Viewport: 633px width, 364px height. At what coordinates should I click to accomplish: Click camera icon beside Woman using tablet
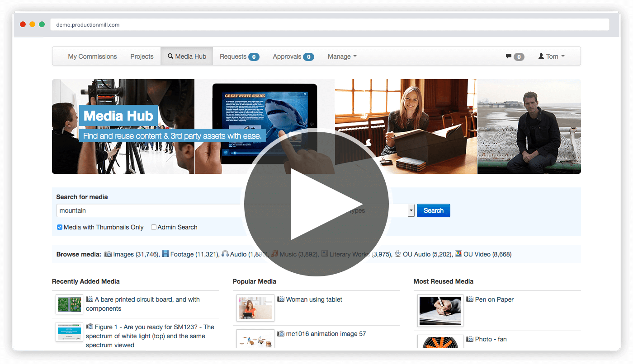[281, 299]
